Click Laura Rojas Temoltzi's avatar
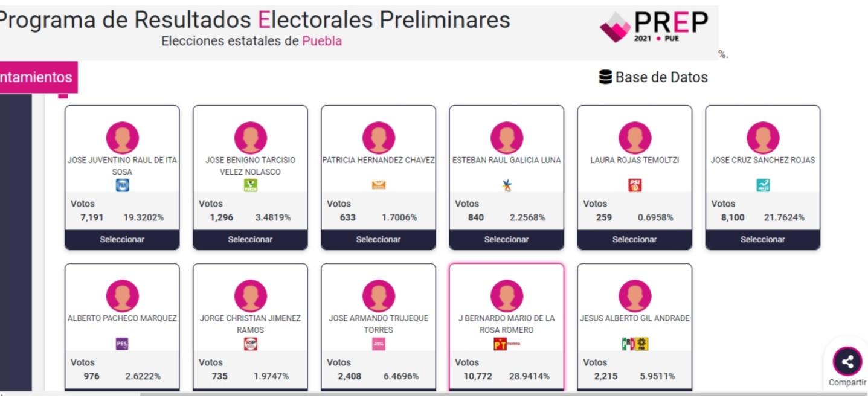The image size is (868, 398). [634, 138]
